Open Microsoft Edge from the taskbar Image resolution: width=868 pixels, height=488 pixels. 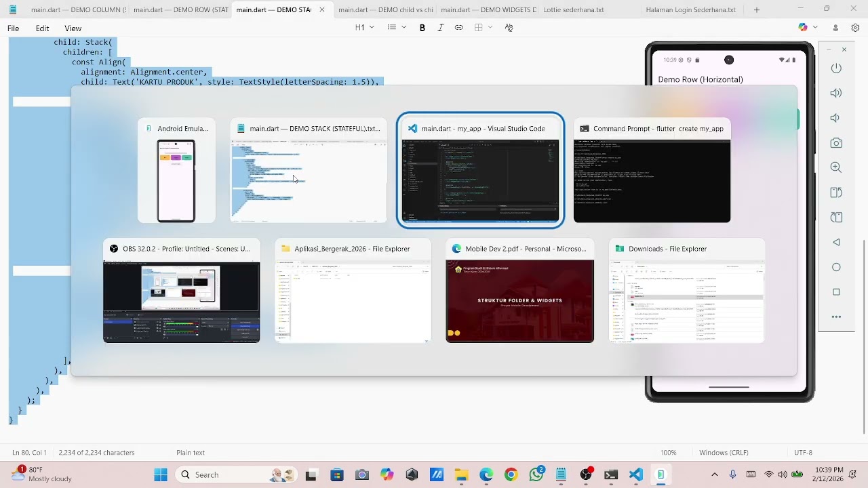[x=486, y=475]
